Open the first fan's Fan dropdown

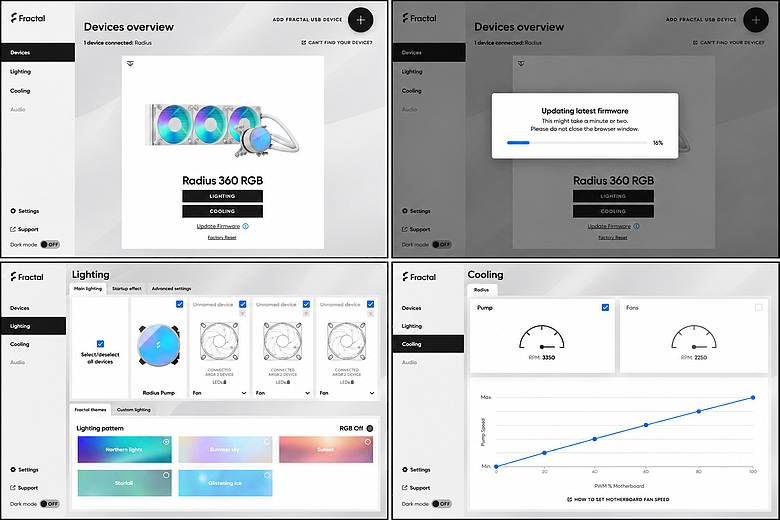219,393
